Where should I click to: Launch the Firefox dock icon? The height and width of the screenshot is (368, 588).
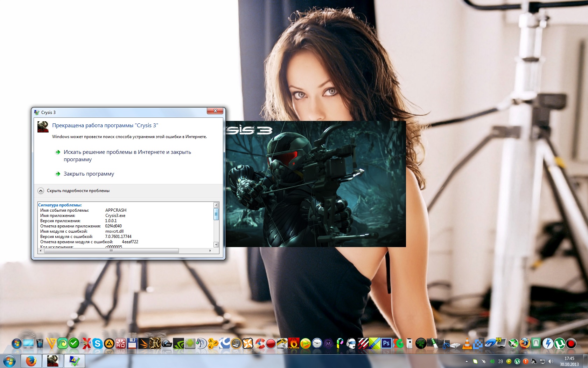pos(525,343)
